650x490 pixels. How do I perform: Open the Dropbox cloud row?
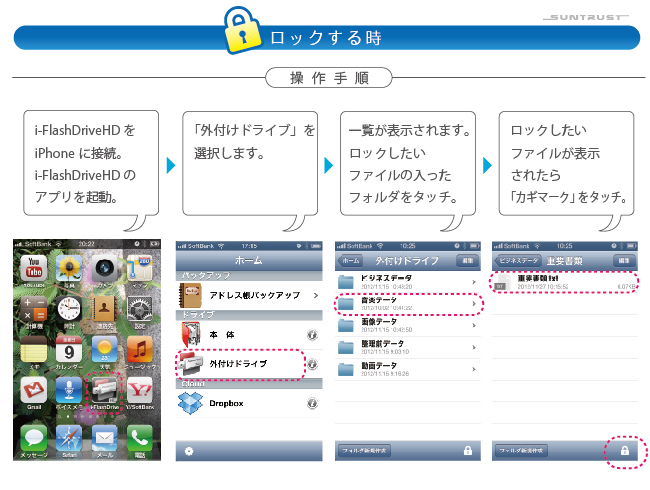(x=249, y=403)
